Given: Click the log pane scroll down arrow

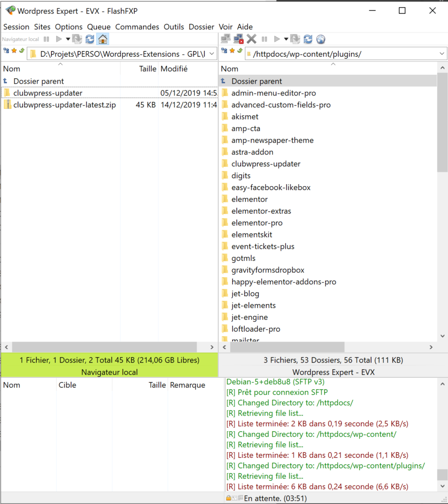Looking at the screenshot, I should coord(442,486).
